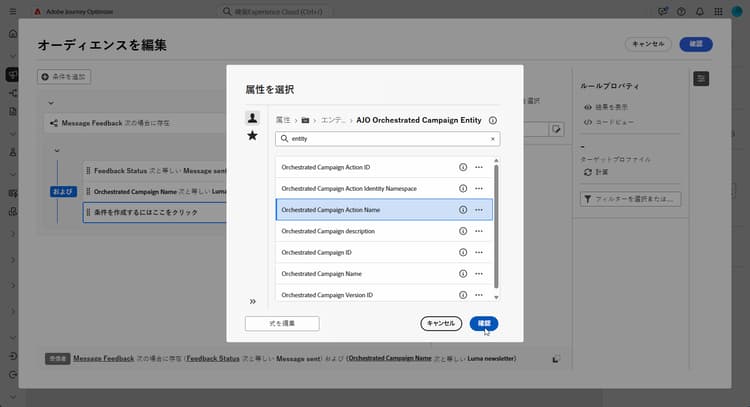Click the folder icon in breadcrumb
Viewport: 750px width, 407px height.
tap(305, 121)
